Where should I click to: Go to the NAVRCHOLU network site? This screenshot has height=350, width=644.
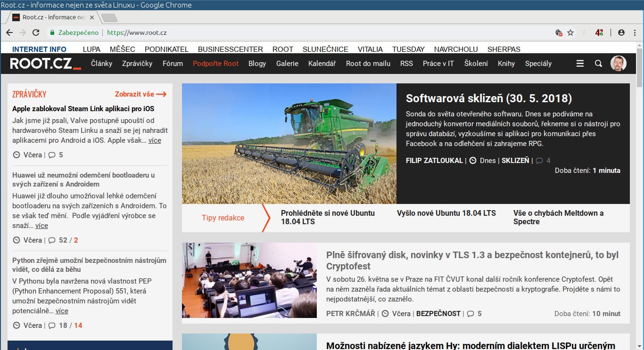coord(456,49)
